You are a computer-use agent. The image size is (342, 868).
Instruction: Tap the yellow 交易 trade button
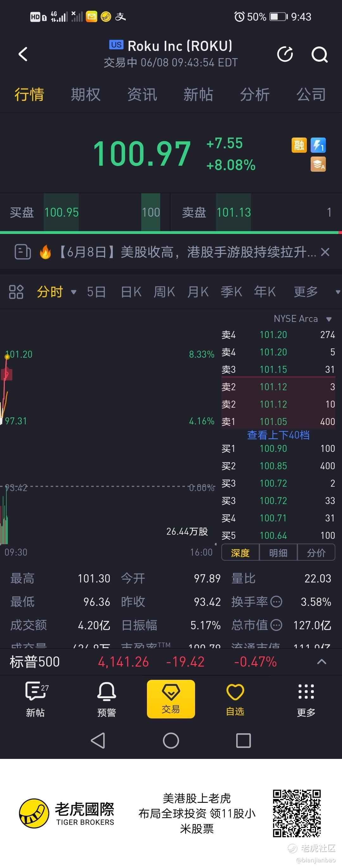pos(171,699)
